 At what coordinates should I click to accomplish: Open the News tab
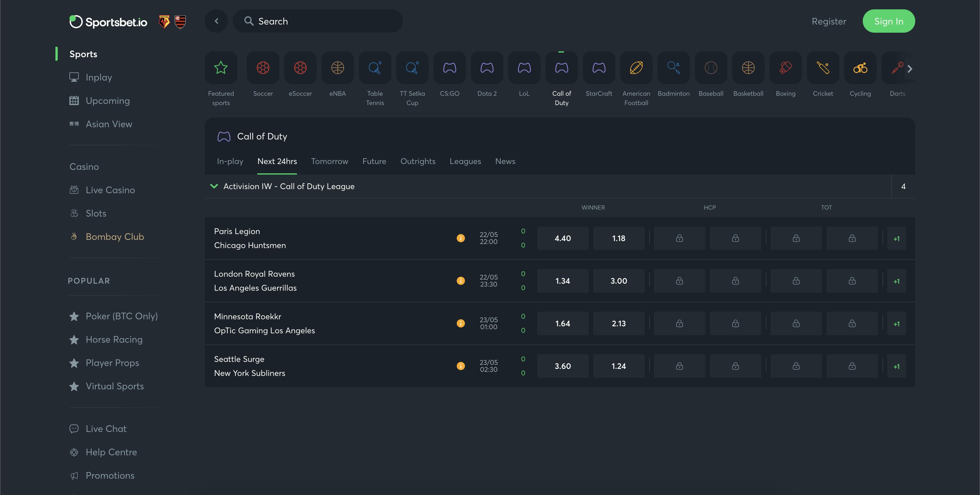tap(505, 161)
